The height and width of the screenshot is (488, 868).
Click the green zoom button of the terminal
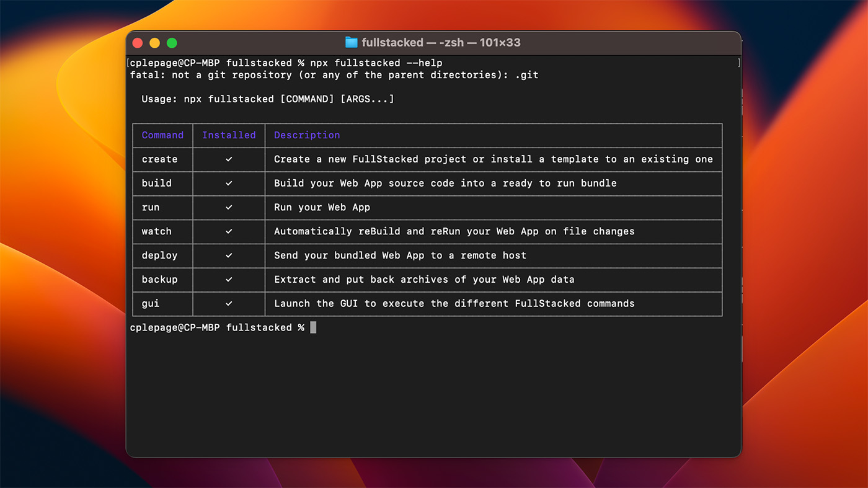(172, 43)
